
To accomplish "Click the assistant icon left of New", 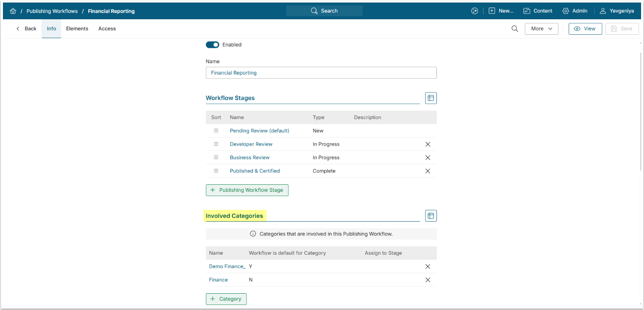I will pyautogui.click(x=475, y=11).
